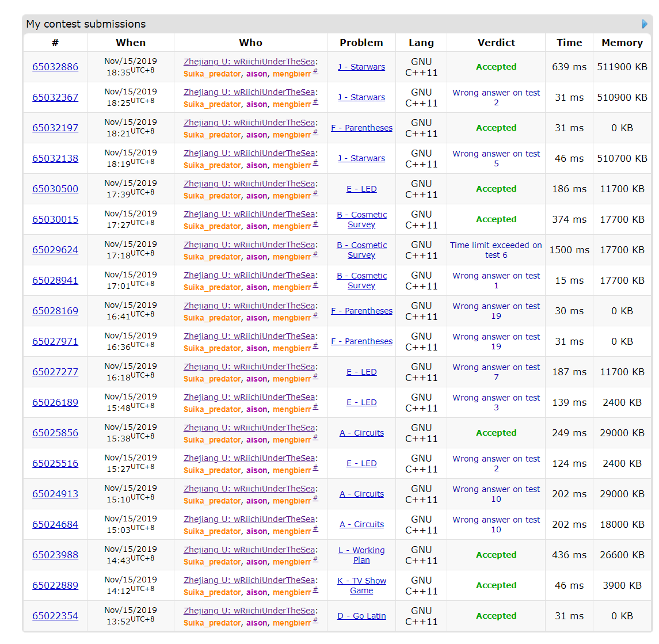The image size is (659, 644).
Task: Click the # icon in submission 65027277 row
Action: click(x=315, y=377)
